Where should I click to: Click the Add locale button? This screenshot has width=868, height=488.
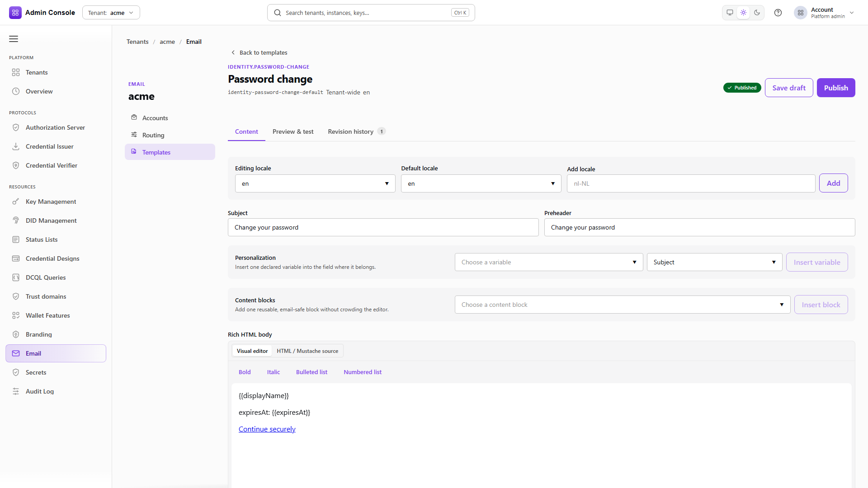[x=833, y=183]
